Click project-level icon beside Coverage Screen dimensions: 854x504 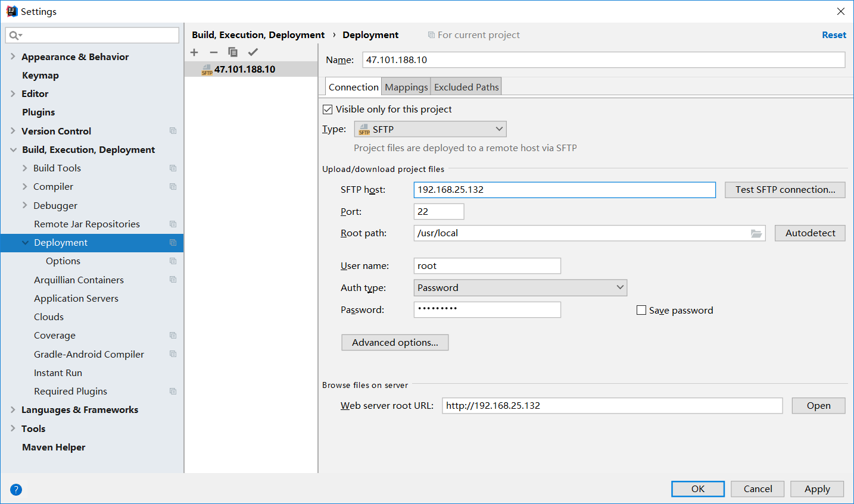173,336
